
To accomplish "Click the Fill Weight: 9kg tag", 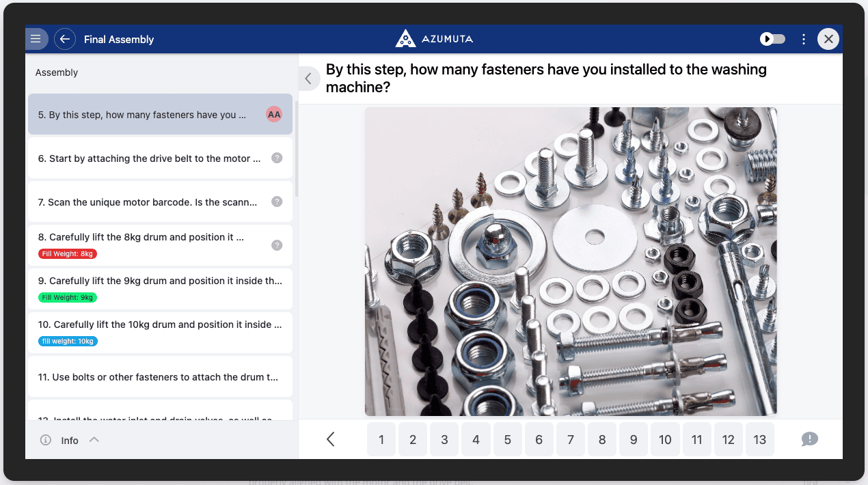I will [x=68, y=298].
